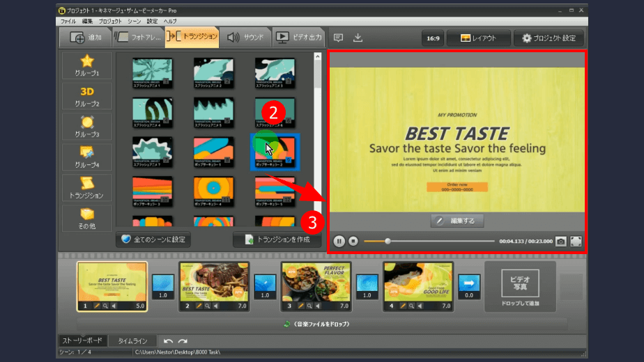Click the redo arrow icon
The width and height of the screenshot is (644, 362).
(x=183, y=341)
